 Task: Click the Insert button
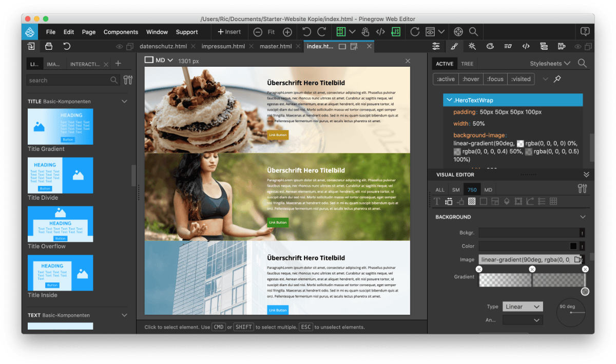(229, 32)
